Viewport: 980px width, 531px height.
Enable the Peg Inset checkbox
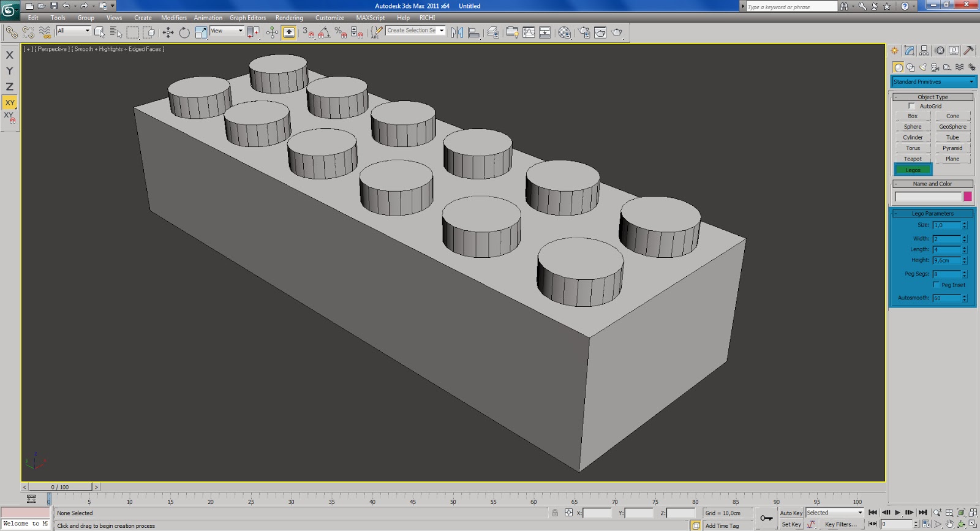click(936, 285)
